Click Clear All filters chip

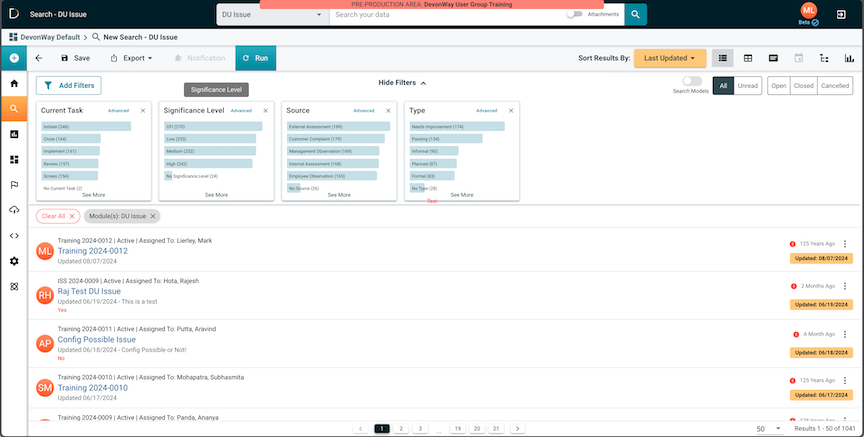pos(58,216)
